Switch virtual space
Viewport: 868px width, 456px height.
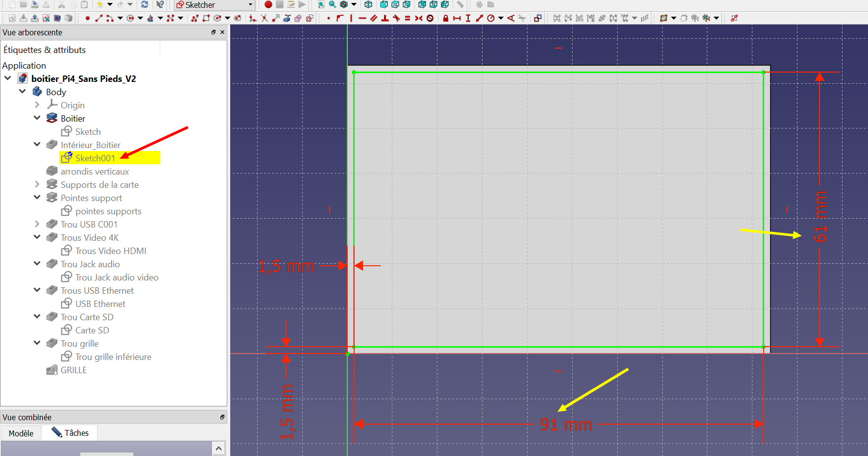[x=734, y=18]
